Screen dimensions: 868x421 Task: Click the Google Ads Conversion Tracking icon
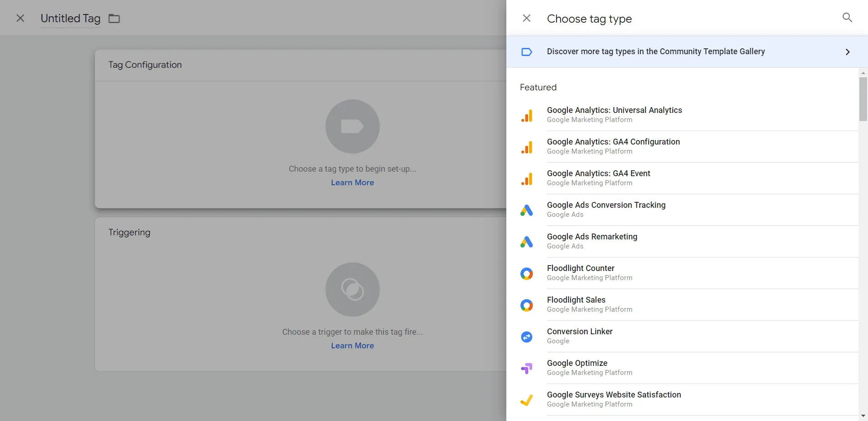pos(527,210)
